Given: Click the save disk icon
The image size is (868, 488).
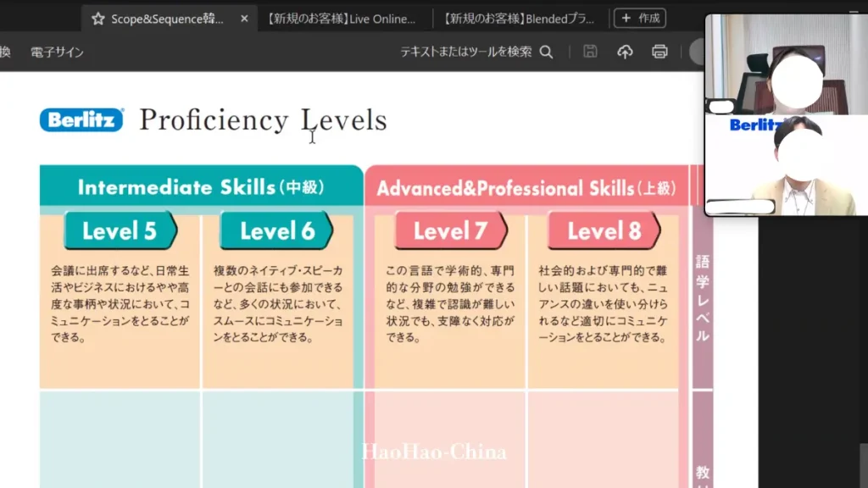Looking at the screenshot, I should click(590, 52).
